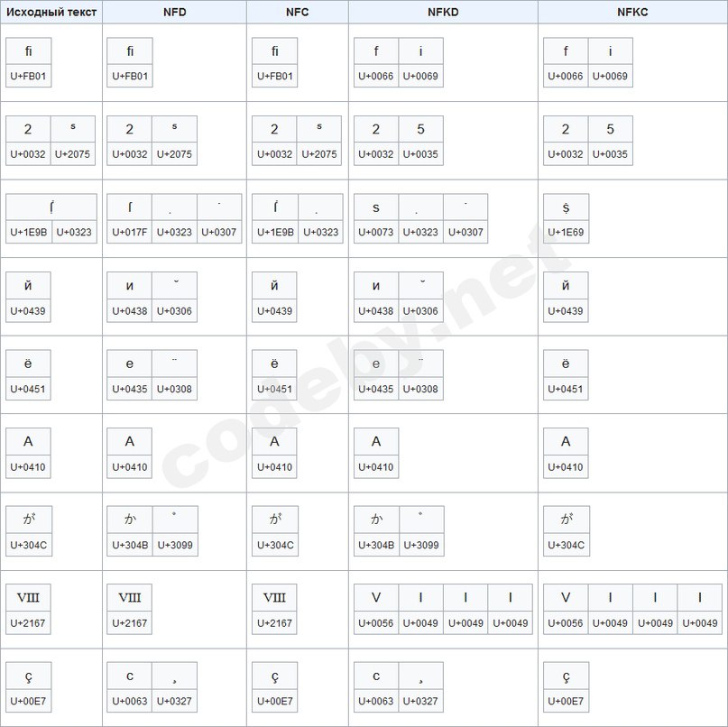Click U+0035 in the NFKD column
728x727 pixels.
420,153
